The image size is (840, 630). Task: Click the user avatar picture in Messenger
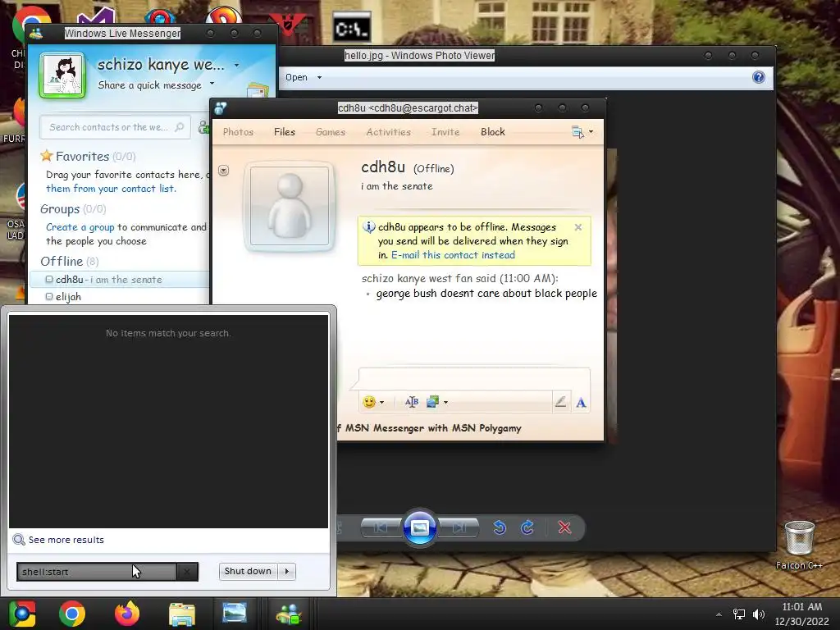pyautogui.click(x=62, y=75)
